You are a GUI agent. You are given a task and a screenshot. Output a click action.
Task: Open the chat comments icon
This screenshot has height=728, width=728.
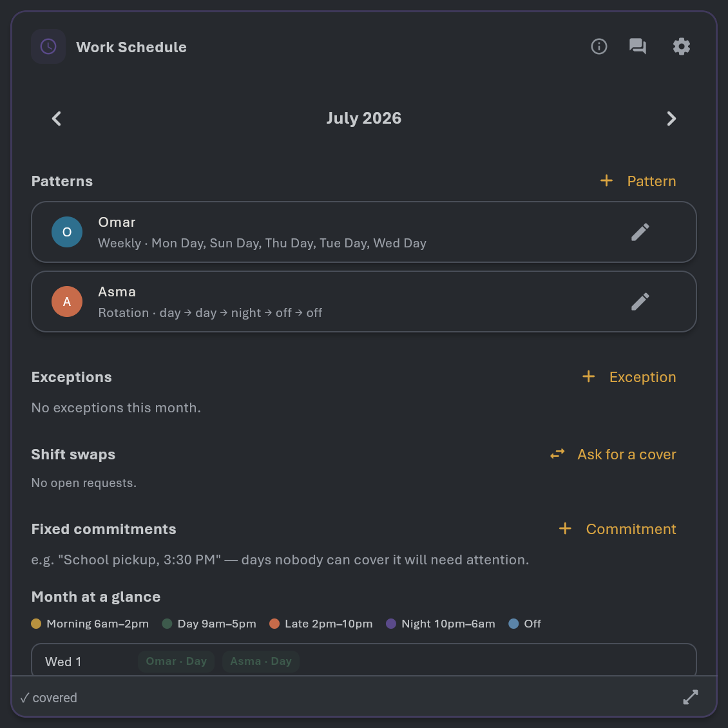637,46
